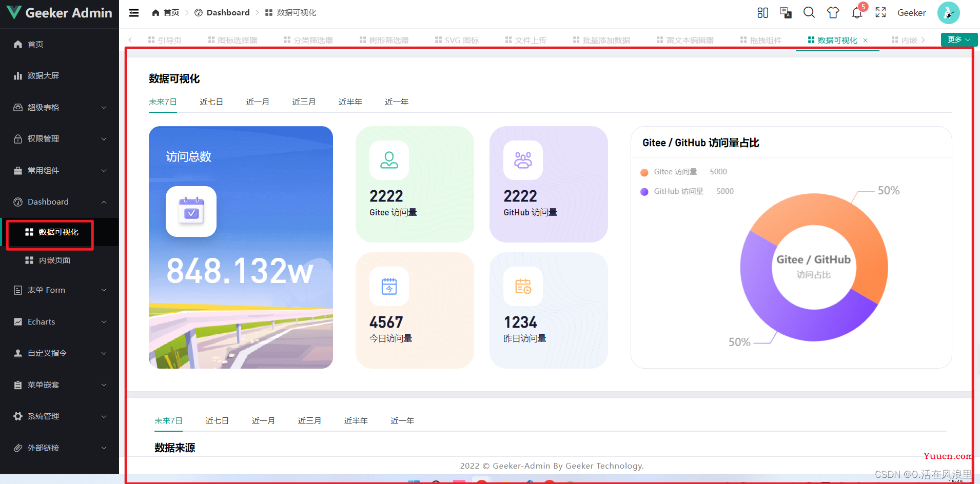Expand the 外部链接 sidebar menu
The image size is (980, 484).
60,448
